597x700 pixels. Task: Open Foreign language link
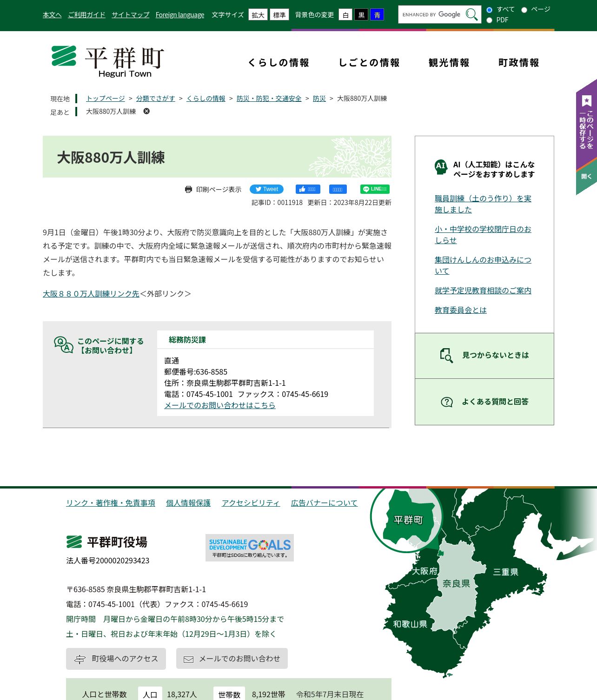180,15
